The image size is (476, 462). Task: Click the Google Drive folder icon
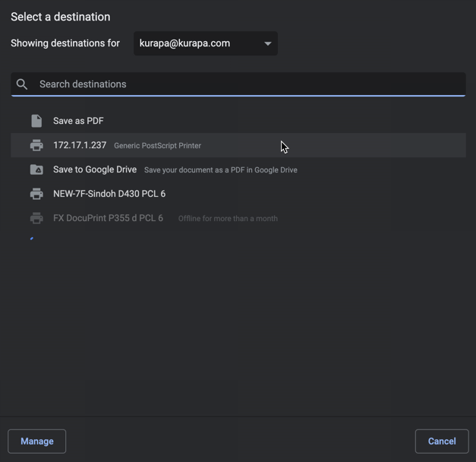pos(36,169)
